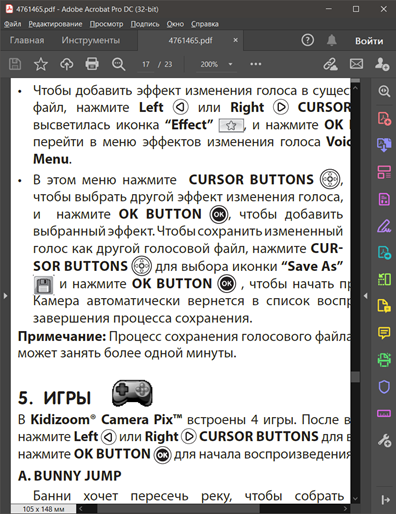Click the share link icon
Viewport: 396px width, 514px height.
[x=330, y=64]
